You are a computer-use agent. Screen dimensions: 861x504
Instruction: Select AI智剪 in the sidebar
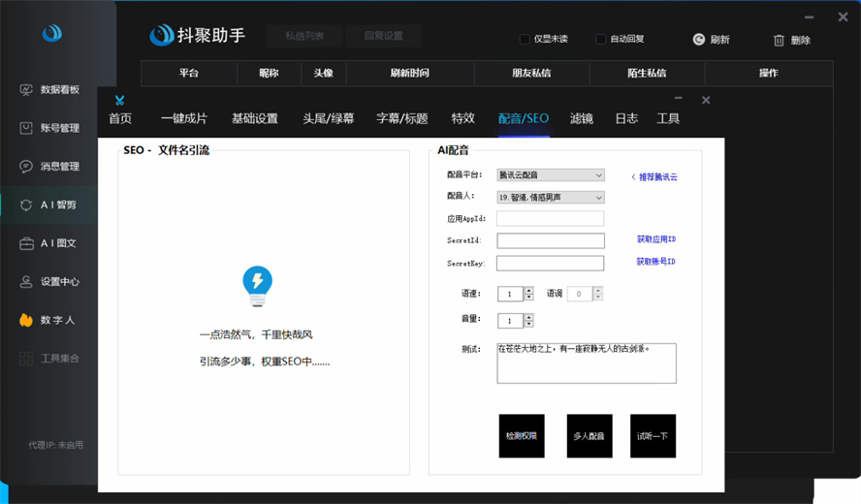(x=48, y=205)
